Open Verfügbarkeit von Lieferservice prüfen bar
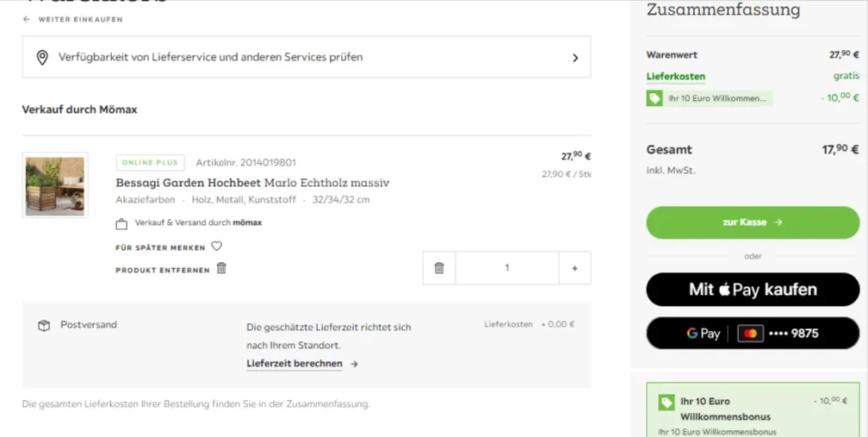868x437 pixels. tap(307, 57)
